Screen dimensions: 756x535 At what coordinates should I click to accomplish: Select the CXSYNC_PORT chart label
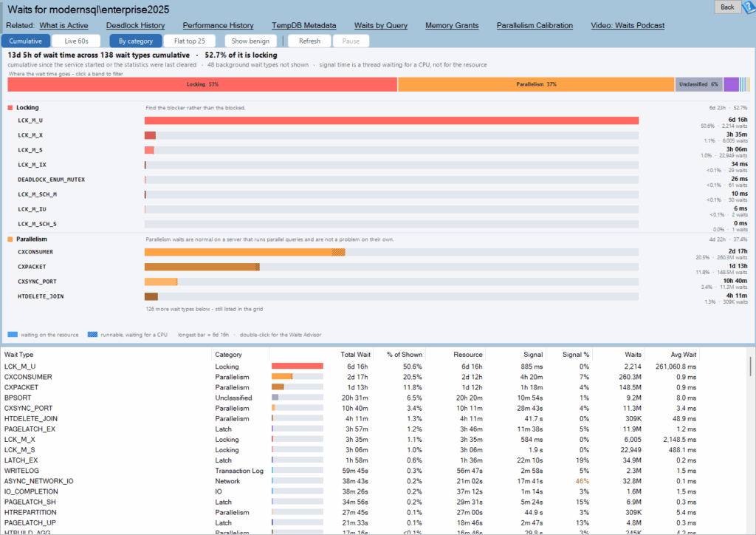[x=37, y=282]
